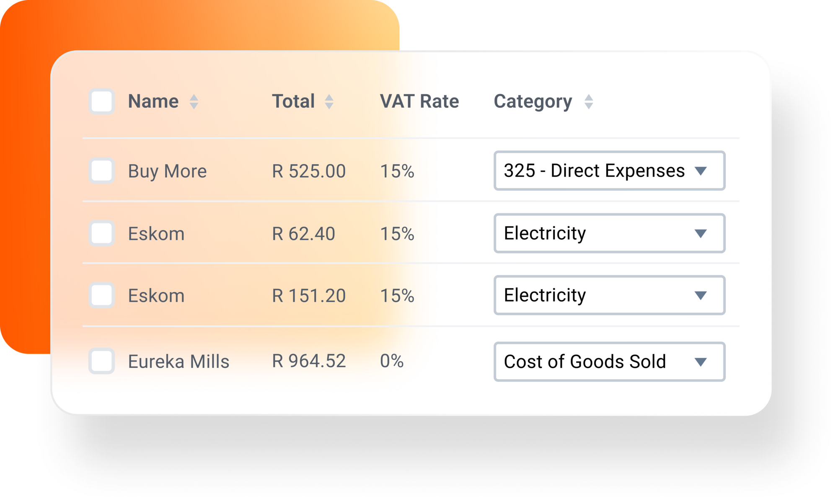Check the first Eskom row checkbox
This screenshot has height=504, width=838.
tap(101, 233)
